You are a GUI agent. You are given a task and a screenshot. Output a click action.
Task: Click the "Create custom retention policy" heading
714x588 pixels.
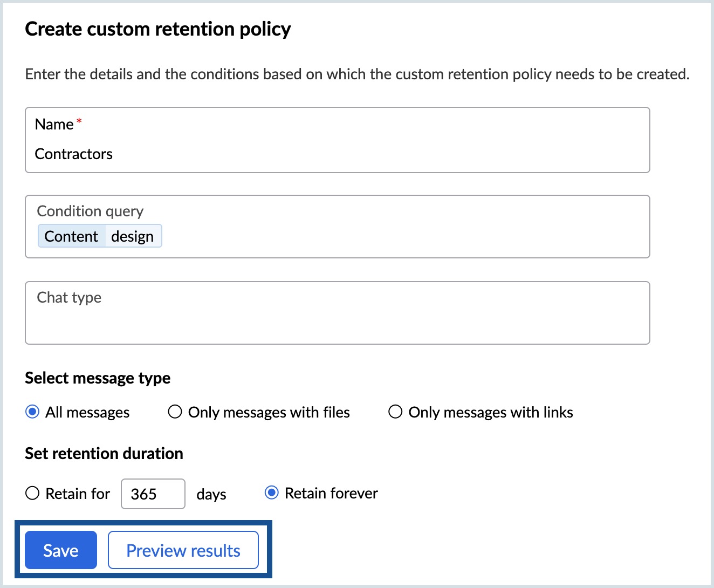[157, 29]
